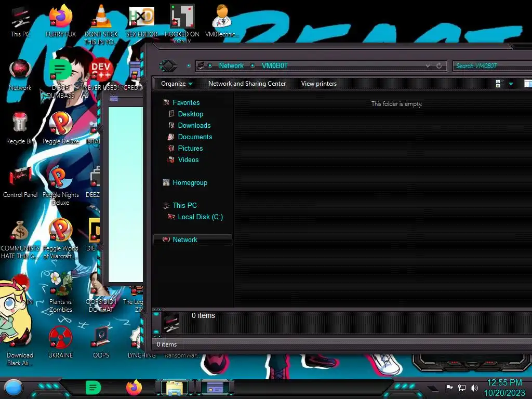Open the network tray icon
This screenshot has height=399, width=532.
pyautogui.click(x=461, y=388)
